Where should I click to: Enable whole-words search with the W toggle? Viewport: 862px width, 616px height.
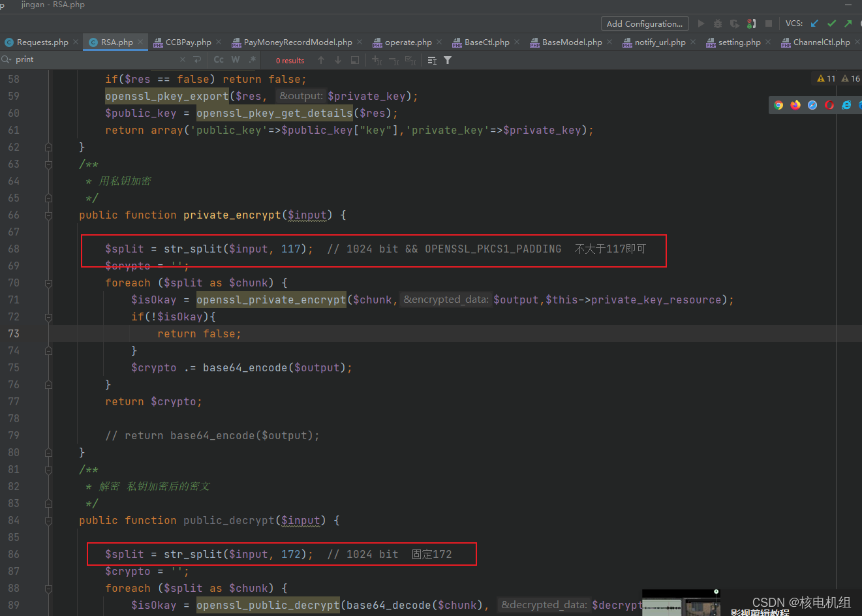pos(235,59)
